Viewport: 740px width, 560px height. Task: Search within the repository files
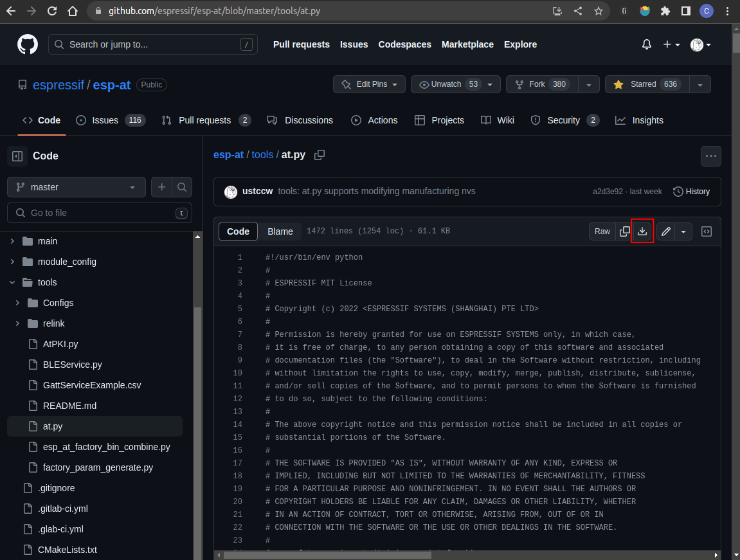click(183, 187)
